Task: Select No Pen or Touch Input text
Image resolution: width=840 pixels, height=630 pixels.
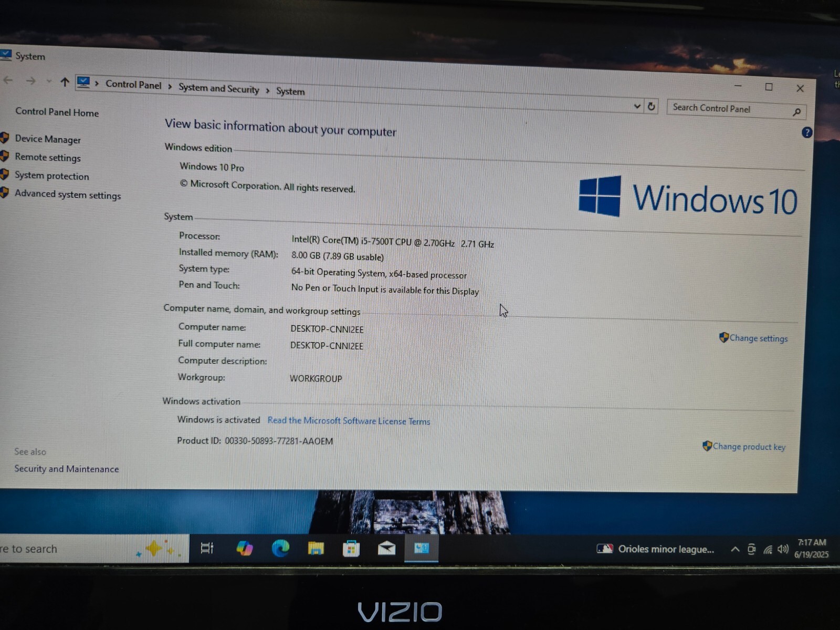Action: tap(385, 289)
